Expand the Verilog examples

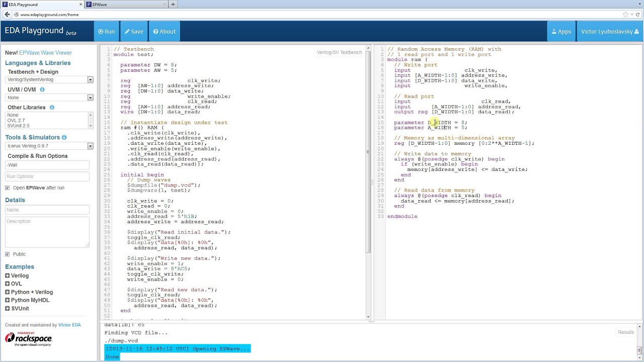pos(17,276)
